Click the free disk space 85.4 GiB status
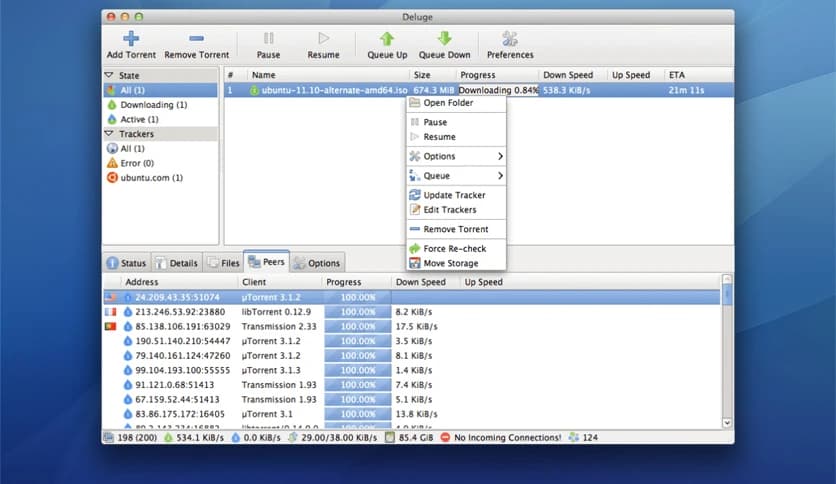 409,438
